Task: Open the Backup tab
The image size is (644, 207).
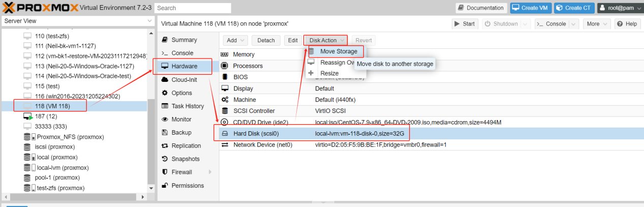Action: pos(188,133)
